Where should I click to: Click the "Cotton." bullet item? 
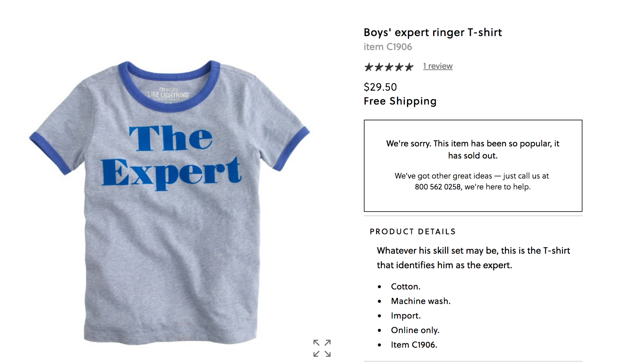[405, 287]
